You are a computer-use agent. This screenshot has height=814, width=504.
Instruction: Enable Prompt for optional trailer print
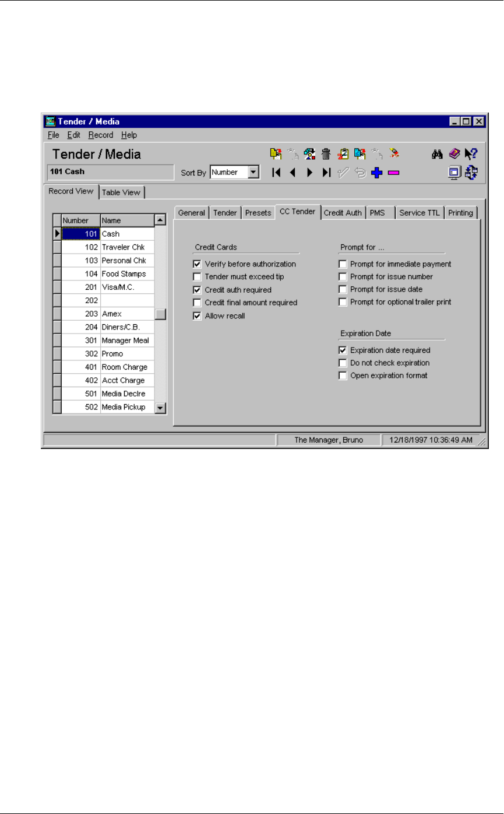(343, 303)
